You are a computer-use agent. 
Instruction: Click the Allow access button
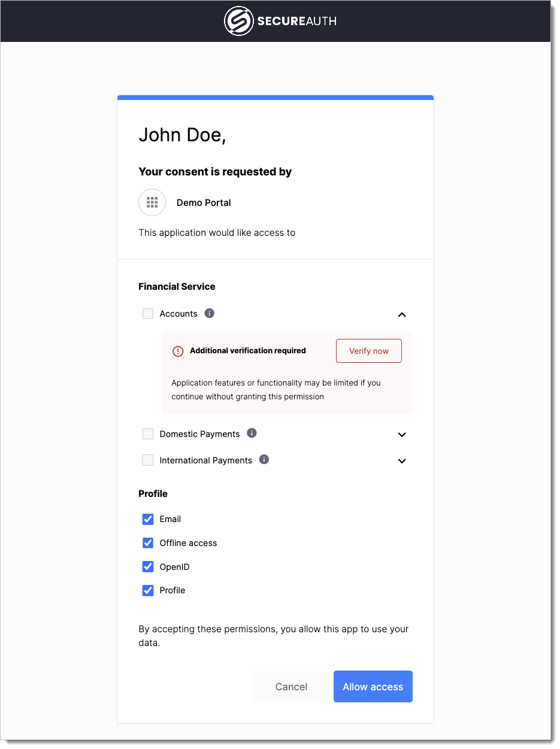point(373,686)
